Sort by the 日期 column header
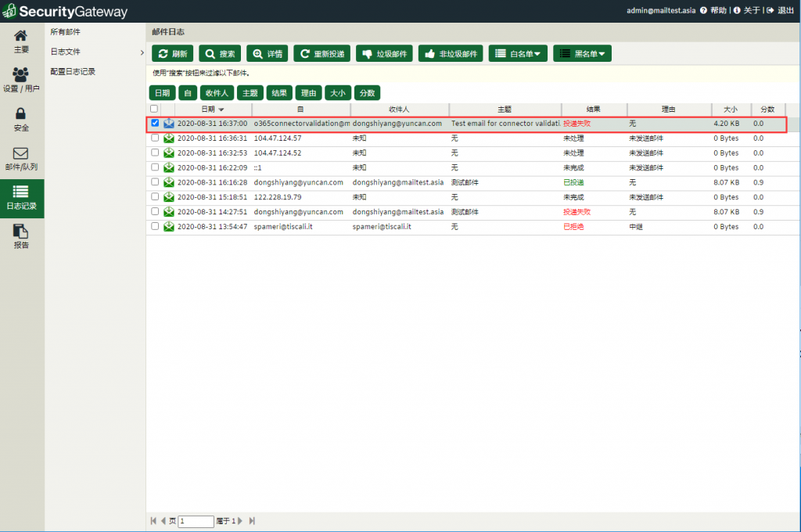 pos(213,110)
